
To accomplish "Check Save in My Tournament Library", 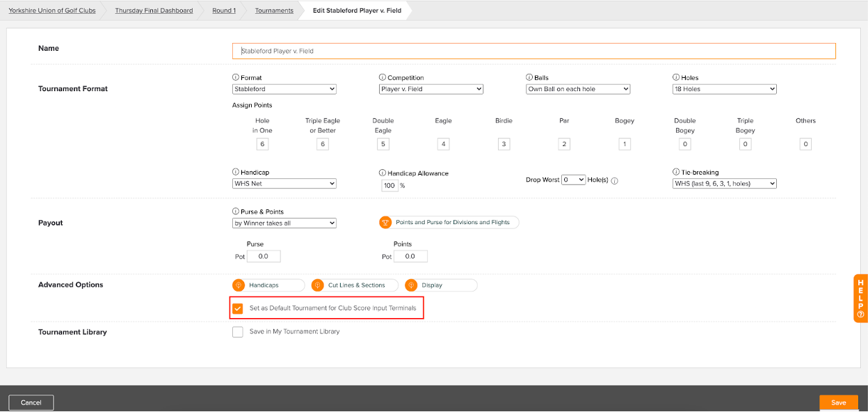I will (238, 332).
